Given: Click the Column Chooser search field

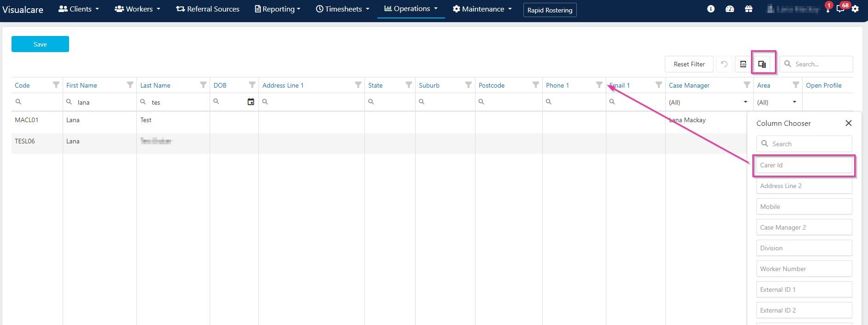Looking at the screenshot, I should 804,144.
